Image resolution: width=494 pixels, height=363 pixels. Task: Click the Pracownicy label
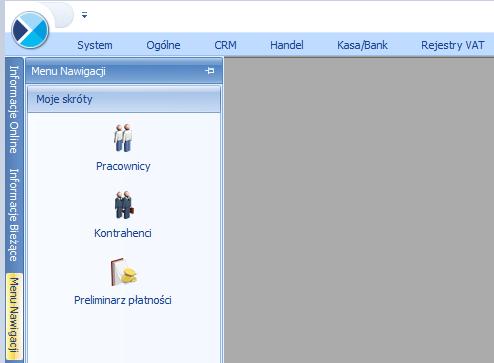click(x=123, y=166)
